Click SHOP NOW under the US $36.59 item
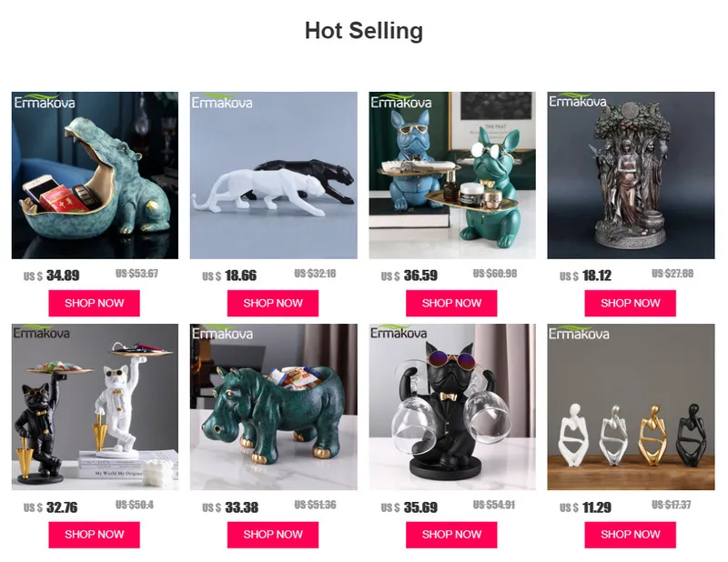Viewport: 728px width, 562px height. (451, 303)
